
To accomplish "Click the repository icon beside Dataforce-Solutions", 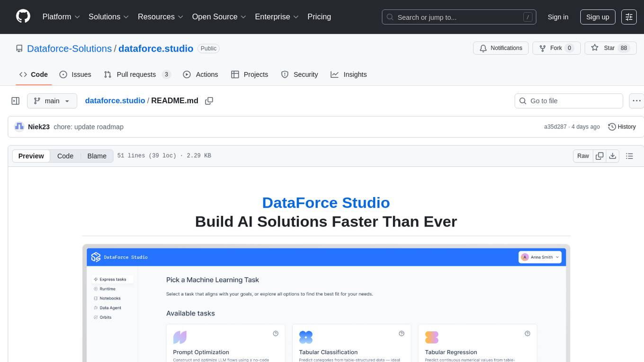I will [x=19, y=48].
